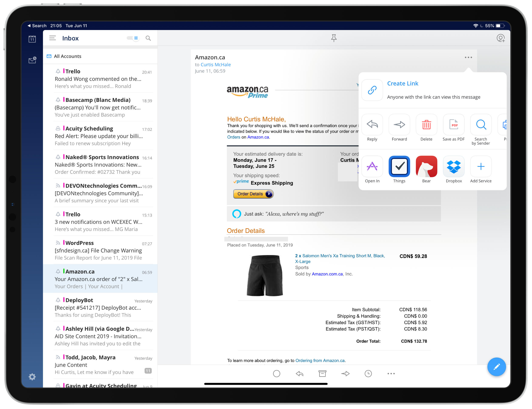Select All Accounts mailbox header
Viewport: 532px width, 409px height.
(67, 56)
